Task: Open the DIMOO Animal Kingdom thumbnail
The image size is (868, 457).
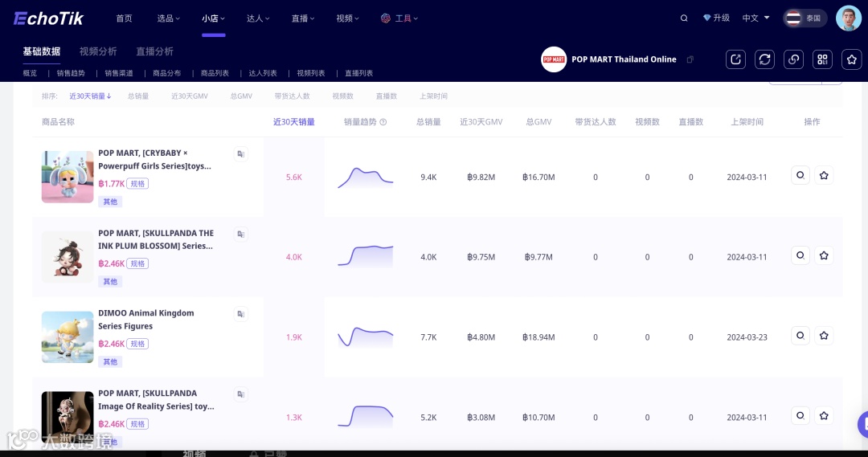Action: coord(68,337)
